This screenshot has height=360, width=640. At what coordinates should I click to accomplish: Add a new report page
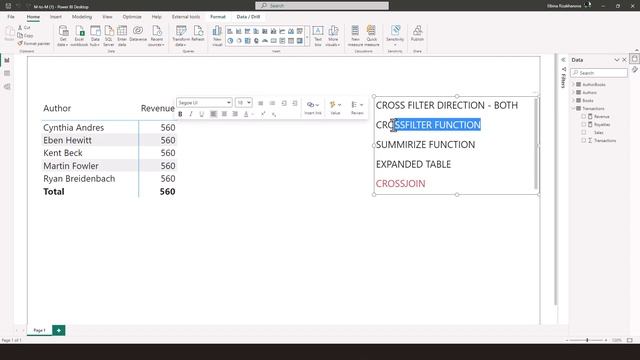pos(59,330)
